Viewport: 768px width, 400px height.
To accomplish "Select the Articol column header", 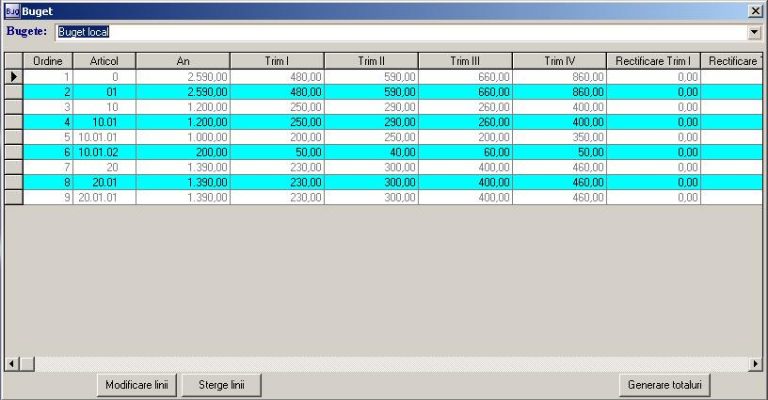I will pos(104,61).
